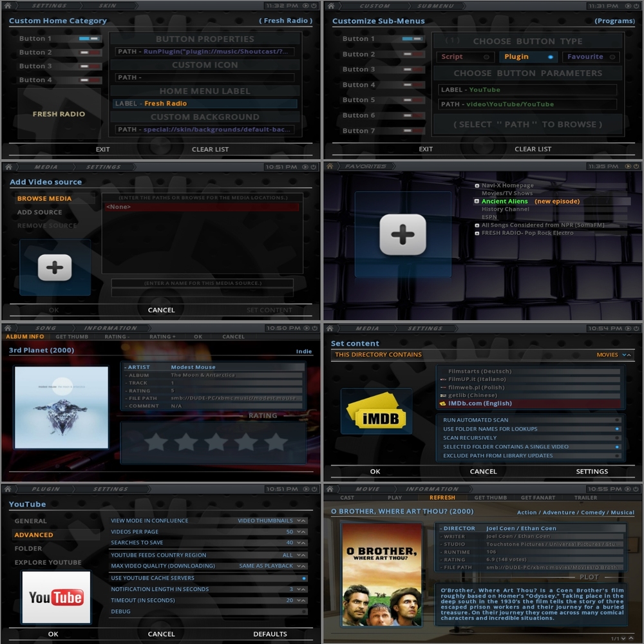The image size is (644, 644).
Task: Click home icon in Customize Sub-Menus panel
Action: coord(330,6)
